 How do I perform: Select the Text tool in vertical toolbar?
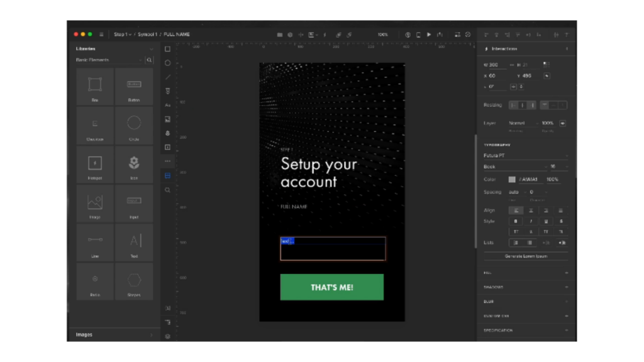(167, 105)
